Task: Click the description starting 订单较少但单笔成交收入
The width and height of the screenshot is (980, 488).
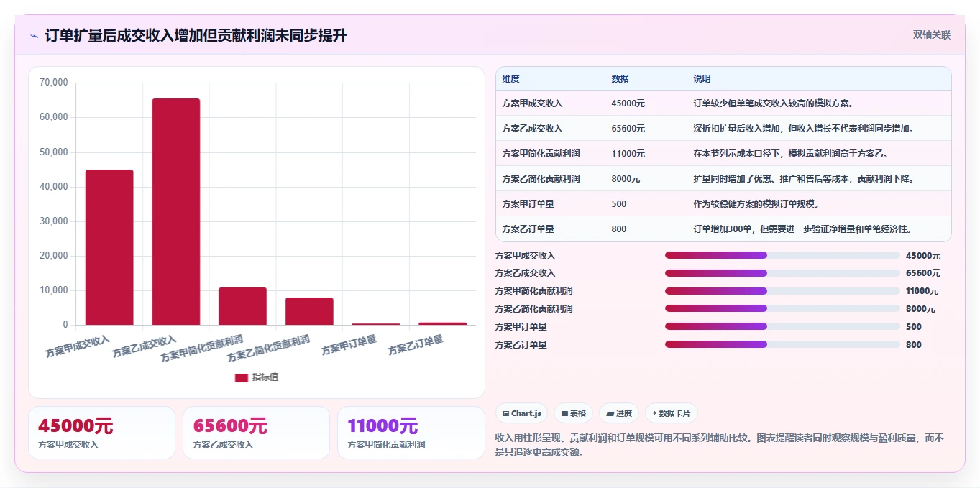Action: tap(773, 103)
